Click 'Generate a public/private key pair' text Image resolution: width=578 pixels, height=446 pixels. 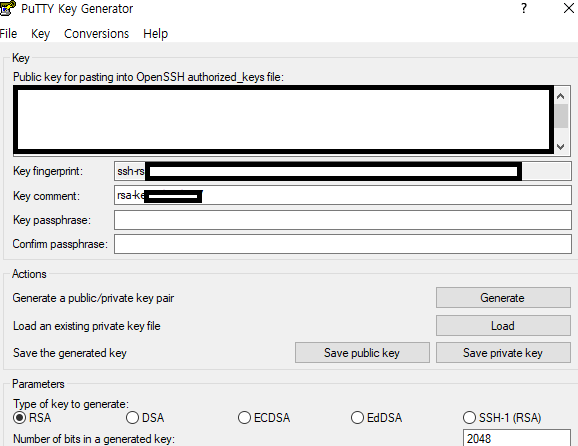93,298
